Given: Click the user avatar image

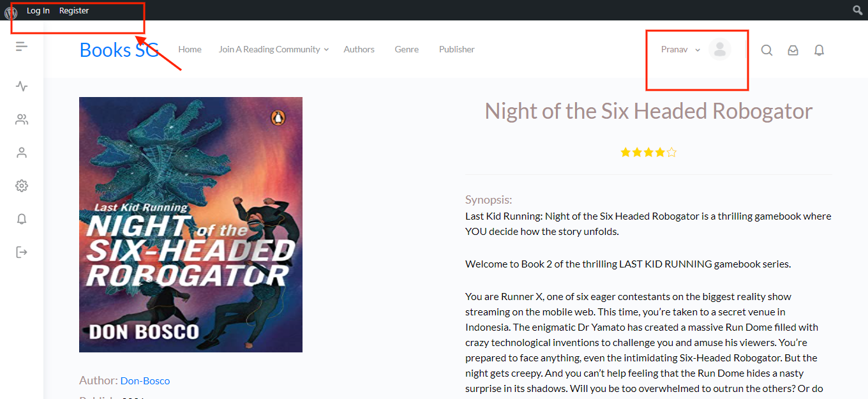Looking at the screenshot, I should click(x=720, y=50).
